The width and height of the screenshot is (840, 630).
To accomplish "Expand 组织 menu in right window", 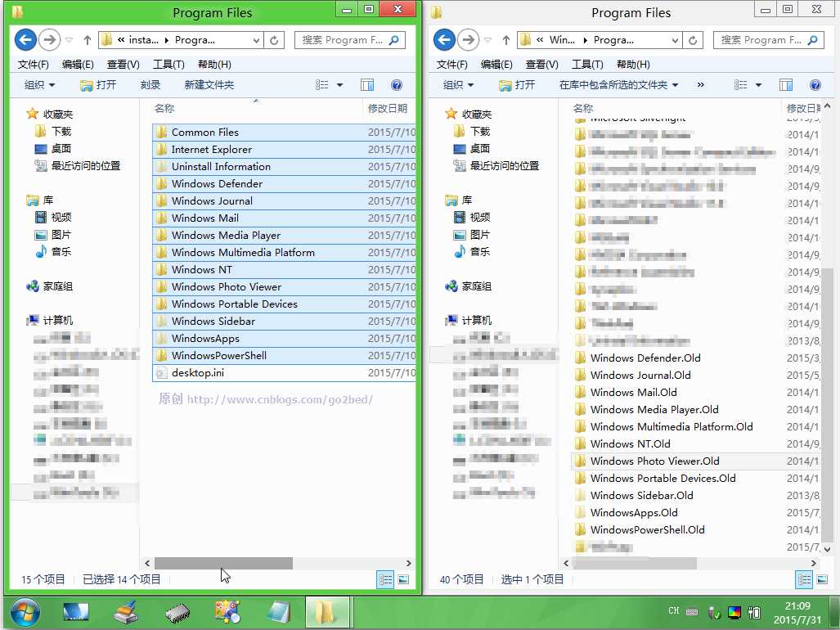I will tap(459, 84).
